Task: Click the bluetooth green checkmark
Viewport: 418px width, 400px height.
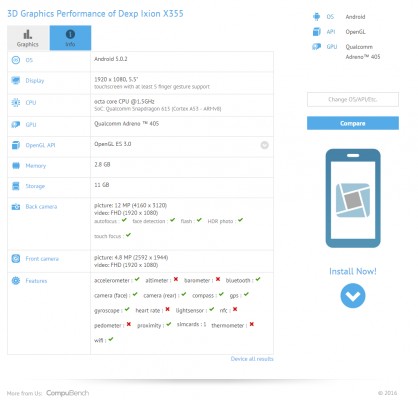Action: click(258, 279)
